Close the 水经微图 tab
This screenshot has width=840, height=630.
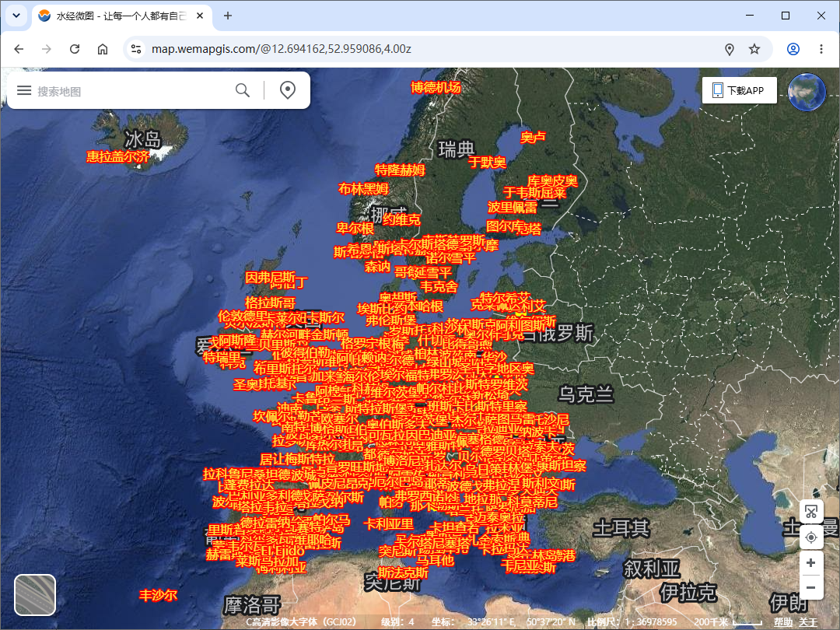[200, 16]
